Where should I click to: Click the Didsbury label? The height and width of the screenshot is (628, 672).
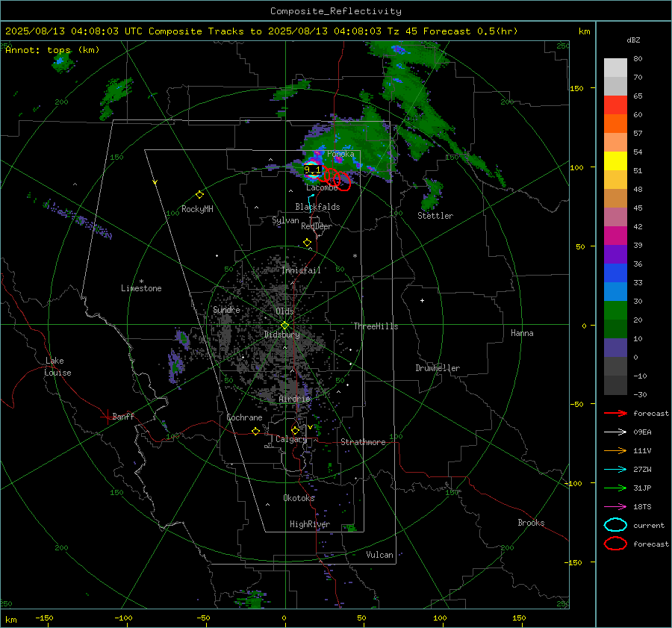tap(281, 335)
